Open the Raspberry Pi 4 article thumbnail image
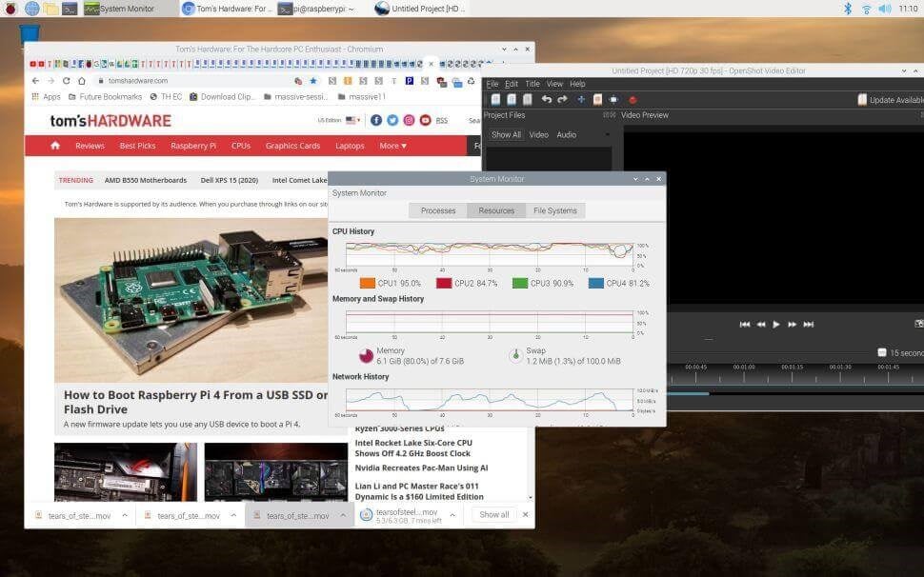The height and width of the screenshot is (577, 924). click(192, 300)
